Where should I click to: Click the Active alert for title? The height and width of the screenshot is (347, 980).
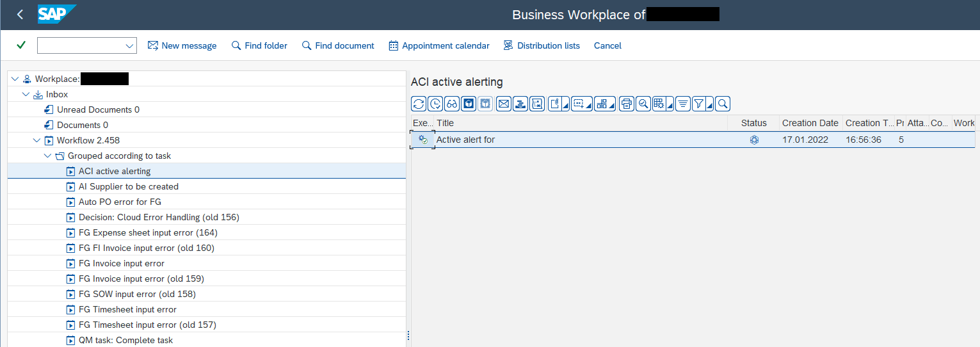pyautogui.click(x=465, y=140)
